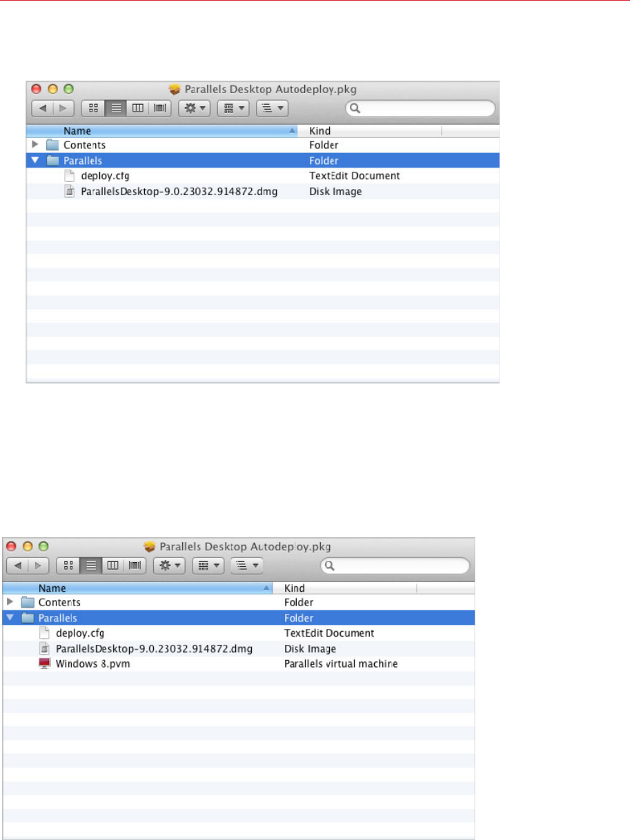Open item arrangement menu in lower window

point(208,566)
